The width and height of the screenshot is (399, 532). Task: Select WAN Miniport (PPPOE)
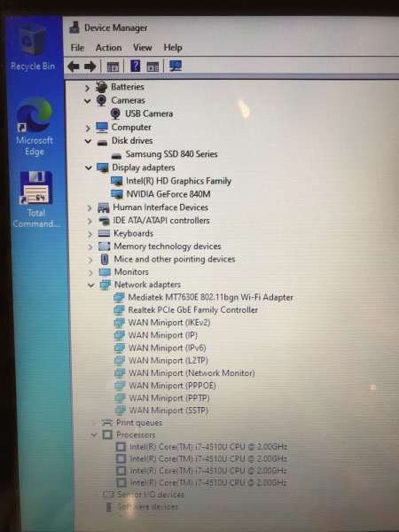coord(172,386)
